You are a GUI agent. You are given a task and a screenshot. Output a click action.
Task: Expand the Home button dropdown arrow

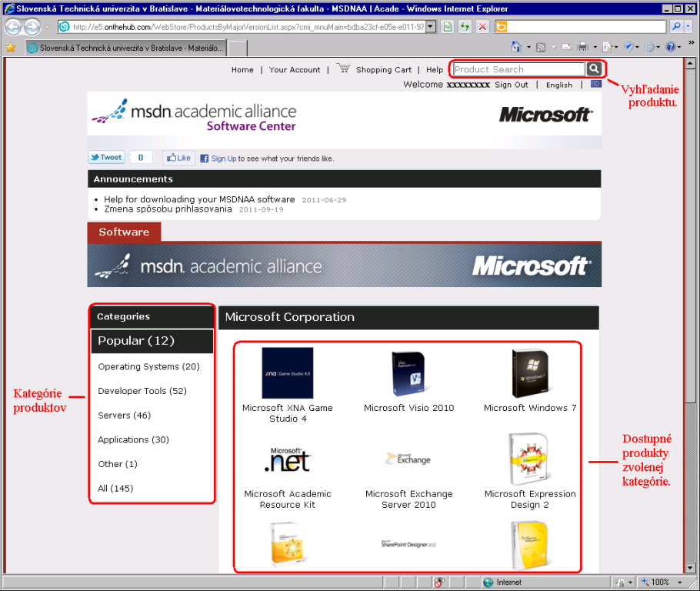(529, 47)
